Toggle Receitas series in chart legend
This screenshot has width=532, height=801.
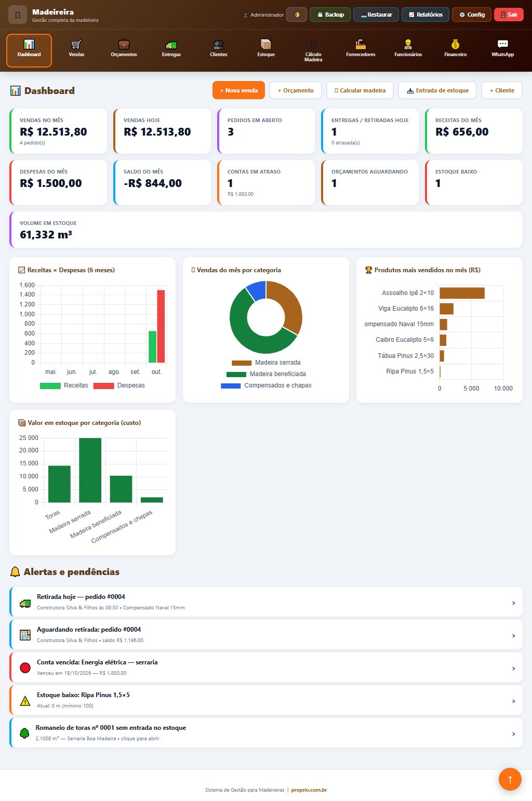click(64, 385)
